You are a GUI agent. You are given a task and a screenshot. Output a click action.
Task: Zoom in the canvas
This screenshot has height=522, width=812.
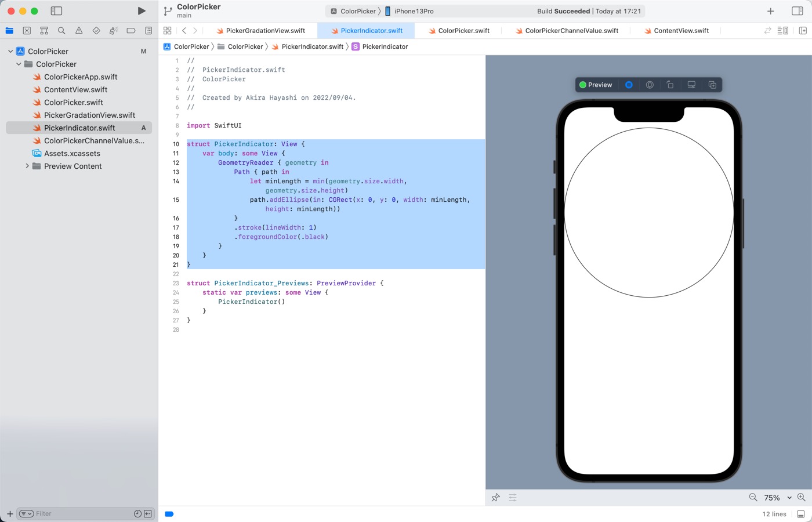coord(802,498)
